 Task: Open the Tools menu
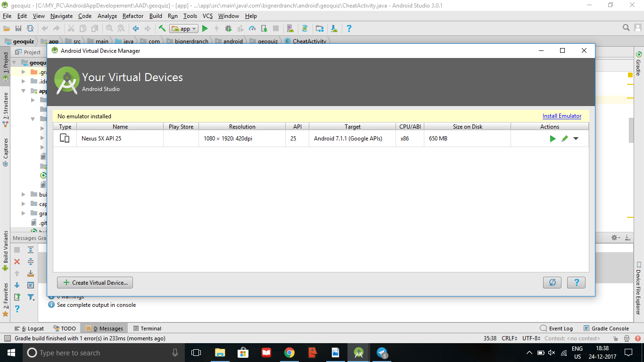(190, 16)
